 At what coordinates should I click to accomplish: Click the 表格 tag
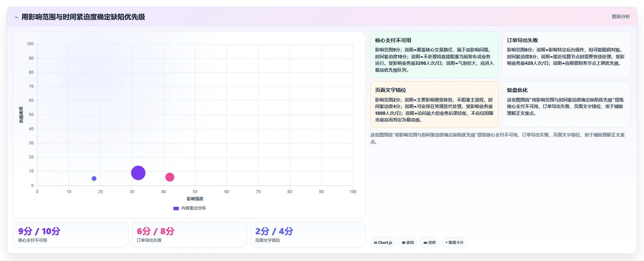408,242
